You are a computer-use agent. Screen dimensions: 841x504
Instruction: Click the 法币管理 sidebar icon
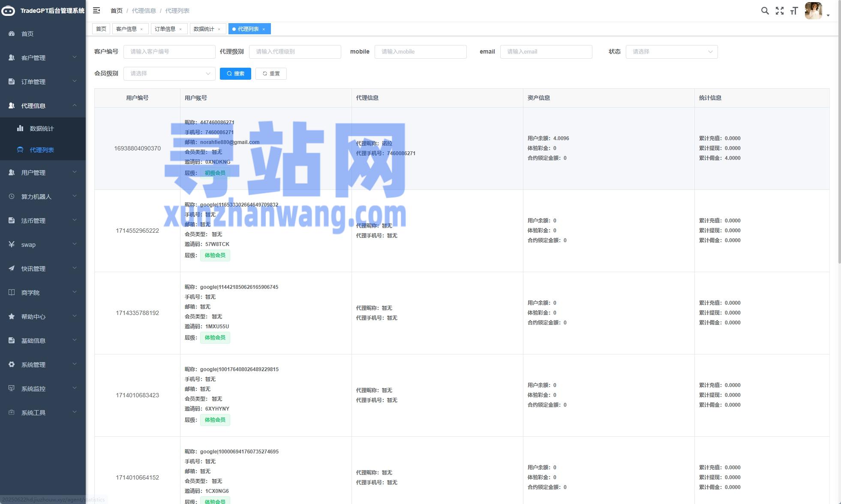(x=12, y=220)
